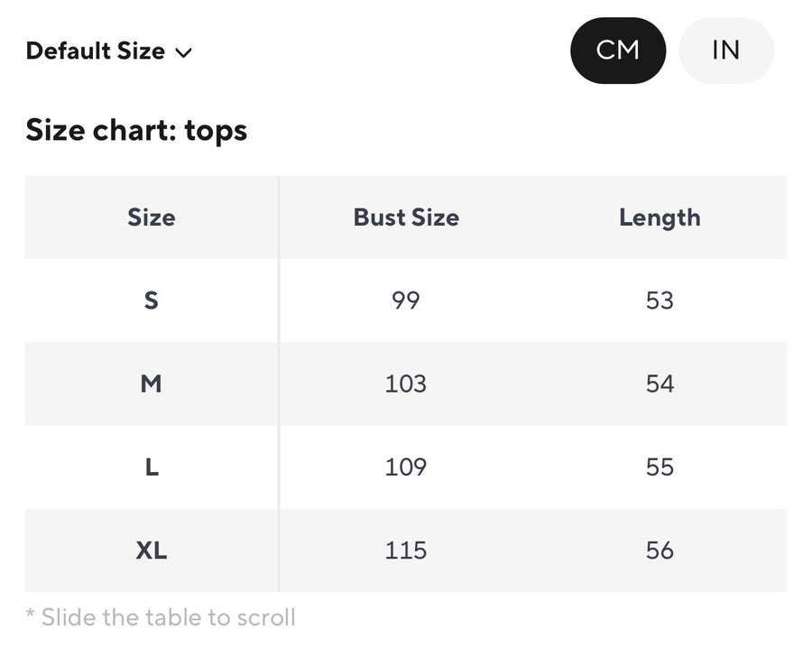This screenshot has height=647, width=812.
Task: Click bust size value 109
Action: click(406, 467)
